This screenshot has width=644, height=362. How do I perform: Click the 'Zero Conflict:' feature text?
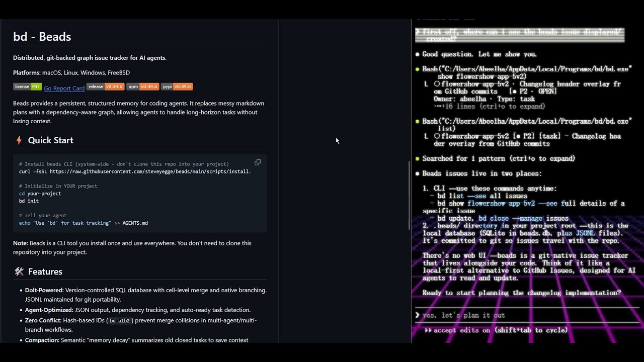click(44, 320)
